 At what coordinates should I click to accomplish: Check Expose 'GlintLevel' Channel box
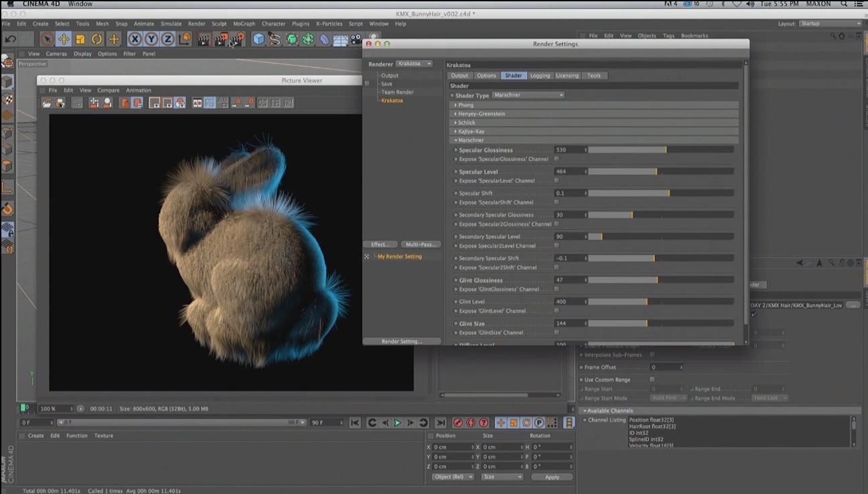tap(556, 311)
